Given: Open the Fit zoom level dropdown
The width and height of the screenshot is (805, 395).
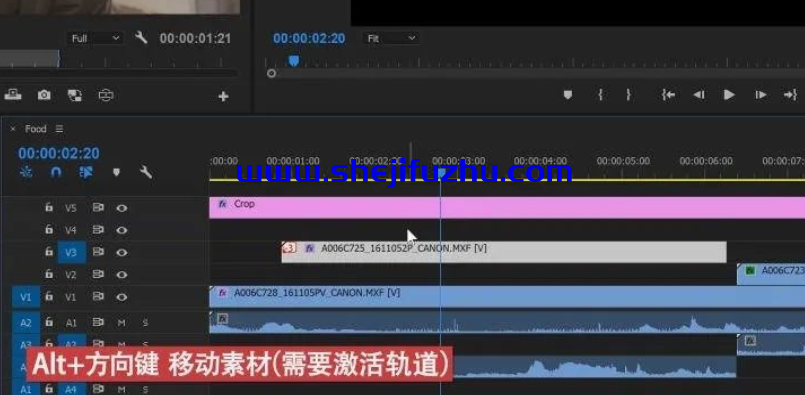Looking at the screenshot, I should 391,38.
